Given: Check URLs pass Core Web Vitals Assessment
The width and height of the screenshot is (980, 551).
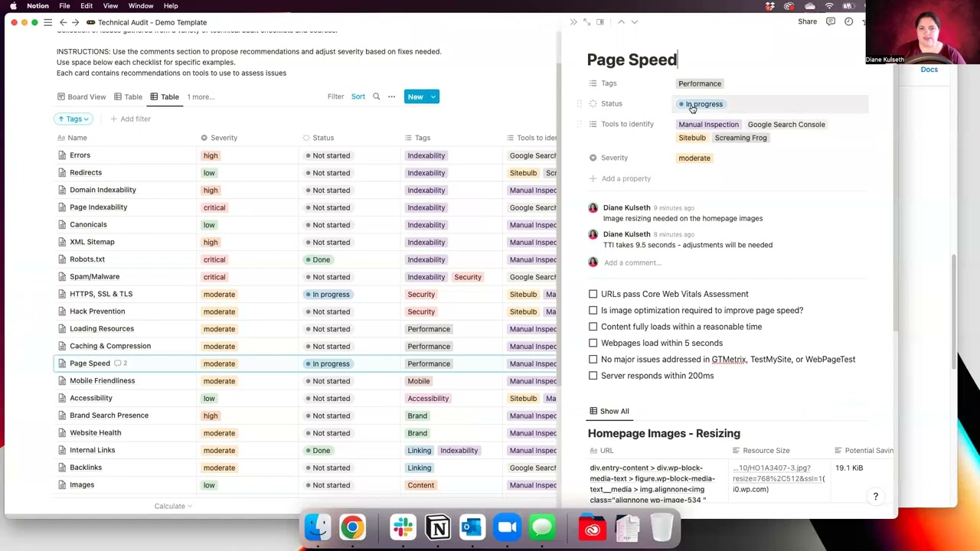Looking at the screenshot, I should point(593,294).
